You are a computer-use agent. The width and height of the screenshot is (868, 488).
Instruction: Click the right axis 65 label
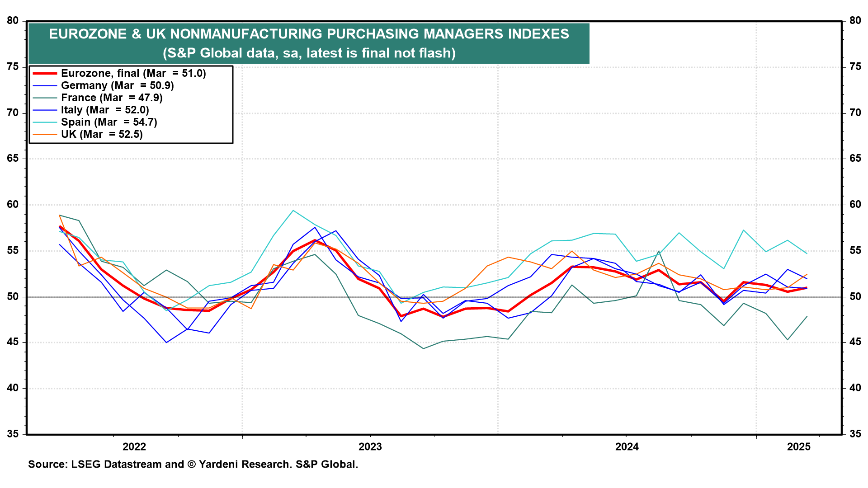(855, 159)
